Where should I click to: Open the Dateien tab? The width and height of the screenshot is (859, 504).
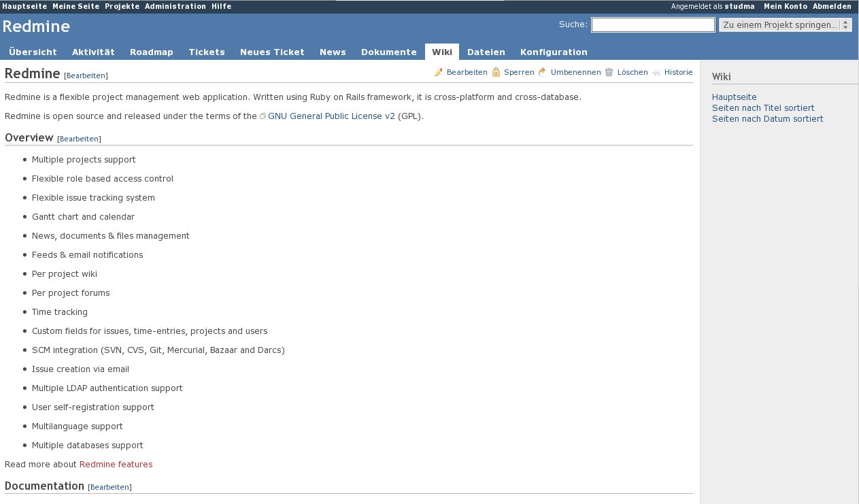click(x=486, y=52)
